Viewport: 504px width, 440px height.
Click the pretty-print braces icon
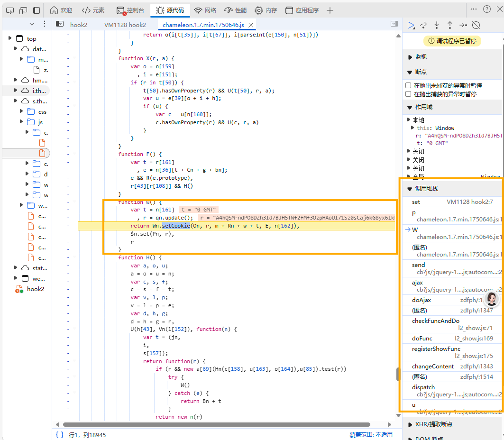coord(60,433)
